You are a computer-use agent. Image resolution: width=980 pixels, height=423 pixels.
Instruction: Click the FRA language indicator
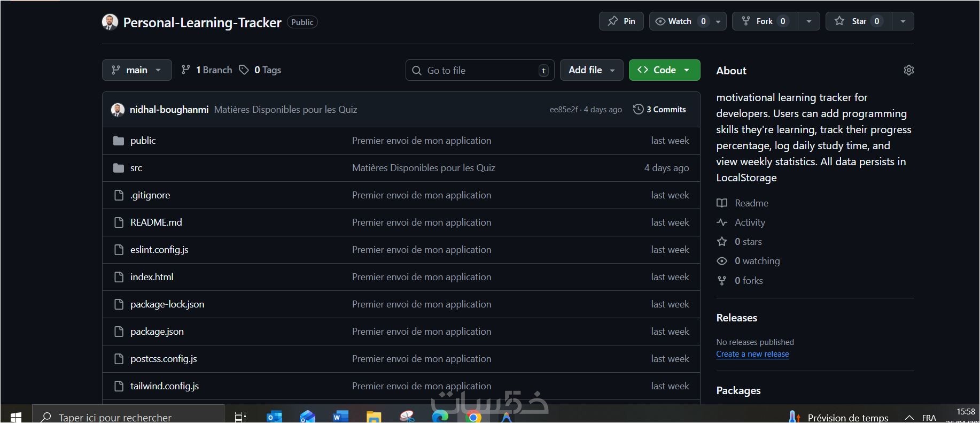click(x=929, y=418)
